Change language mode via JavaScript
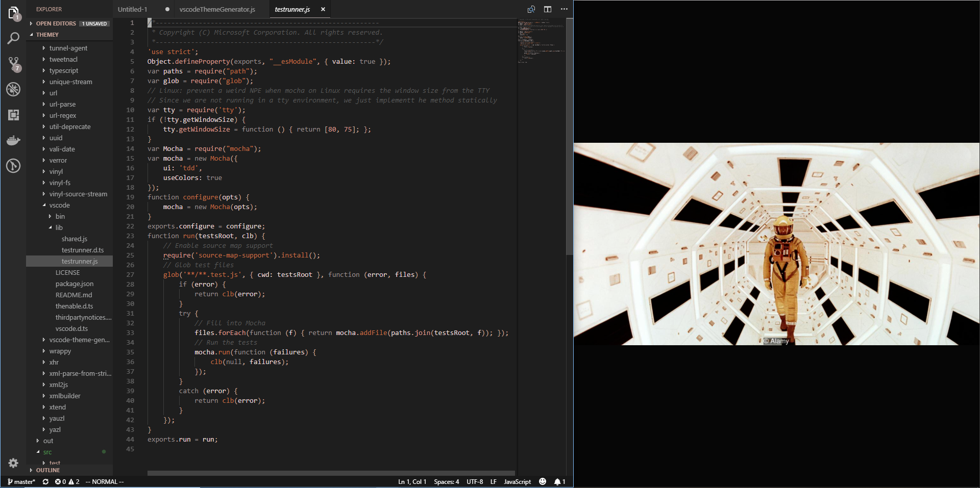980x488 pixels. (518, 482)
